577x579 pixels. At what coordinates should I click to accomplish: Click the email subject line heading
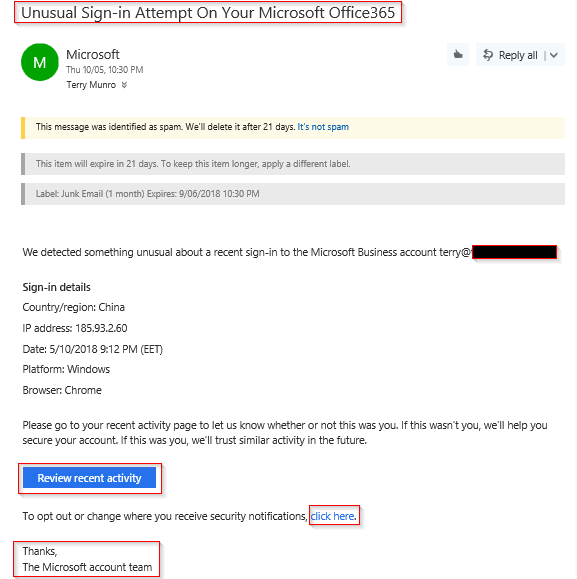pyautogui.click(x=208, y=13)
